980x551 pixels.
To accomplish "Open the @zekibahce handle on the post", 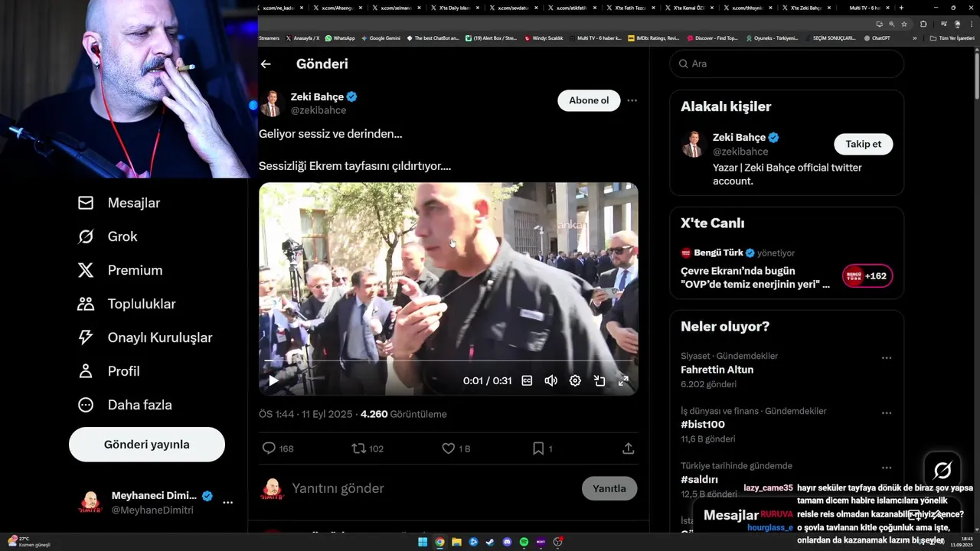I will click(x=318, y=111).
